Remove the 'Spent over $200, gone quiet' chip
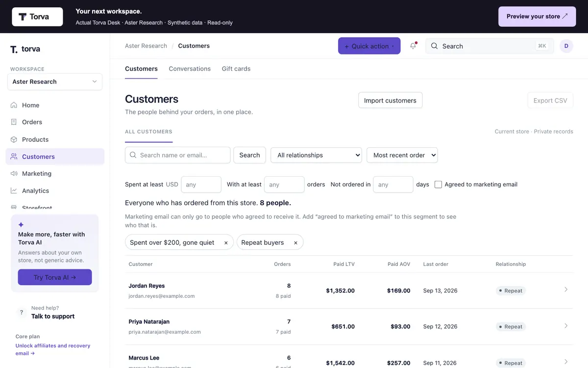 226,243
